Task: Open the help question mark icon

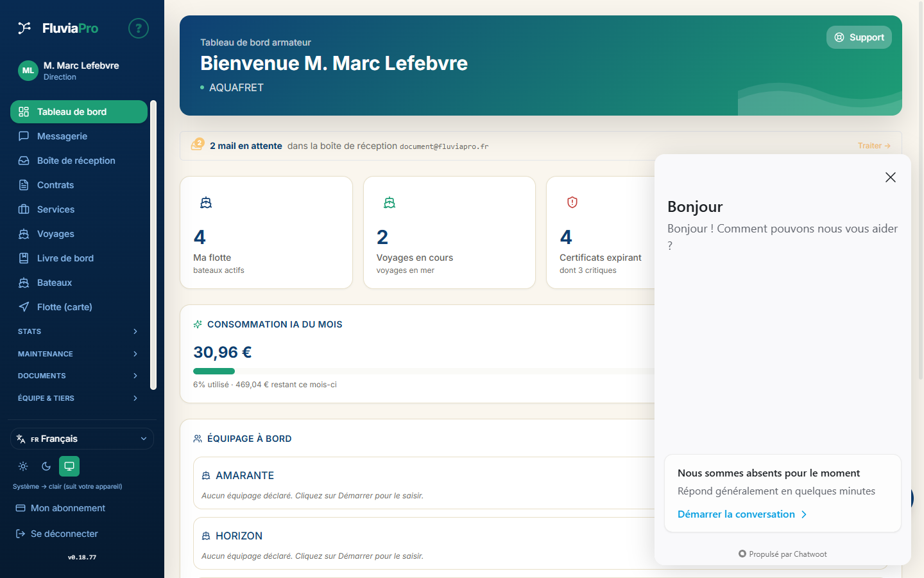Action: point(139,28)
